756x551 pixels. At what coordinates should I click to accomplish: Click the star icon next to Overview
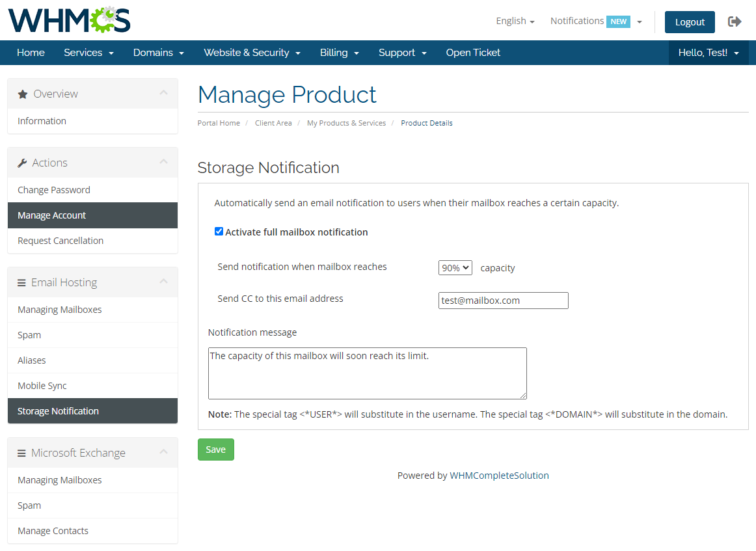[23, 94]
